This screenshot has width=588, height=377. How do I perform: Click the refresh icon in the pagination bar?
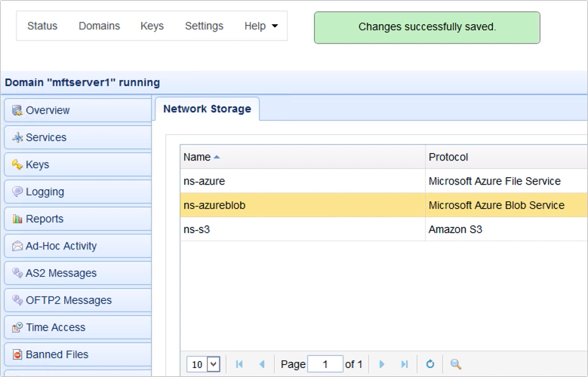(430, 364)
